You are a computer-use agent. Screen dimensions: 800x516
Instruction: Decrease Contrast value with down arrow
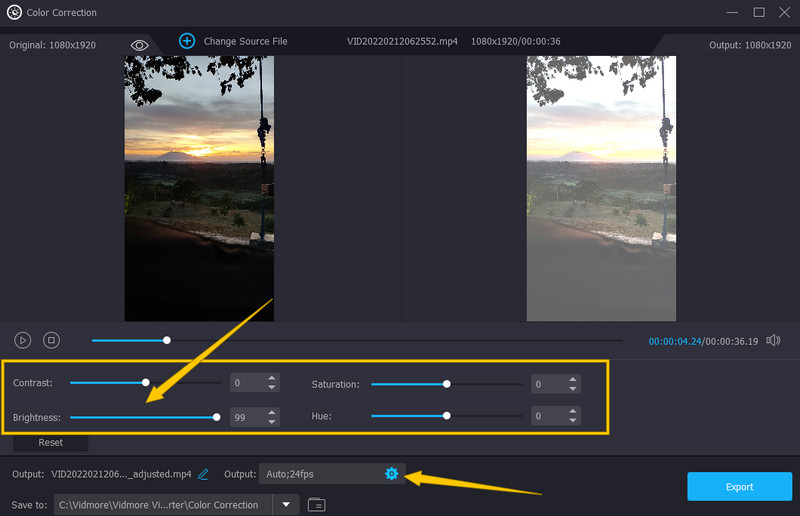(x=272, y=387)
